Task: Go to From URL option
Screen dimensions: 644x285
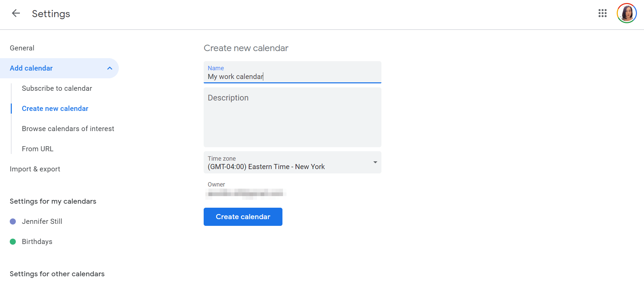Action: [x=38, y=149]
